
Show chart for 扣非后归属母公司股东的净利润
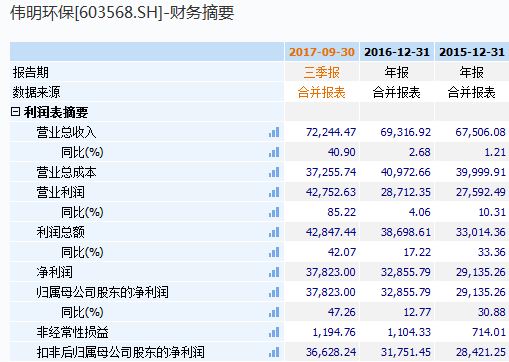(274, 352)
